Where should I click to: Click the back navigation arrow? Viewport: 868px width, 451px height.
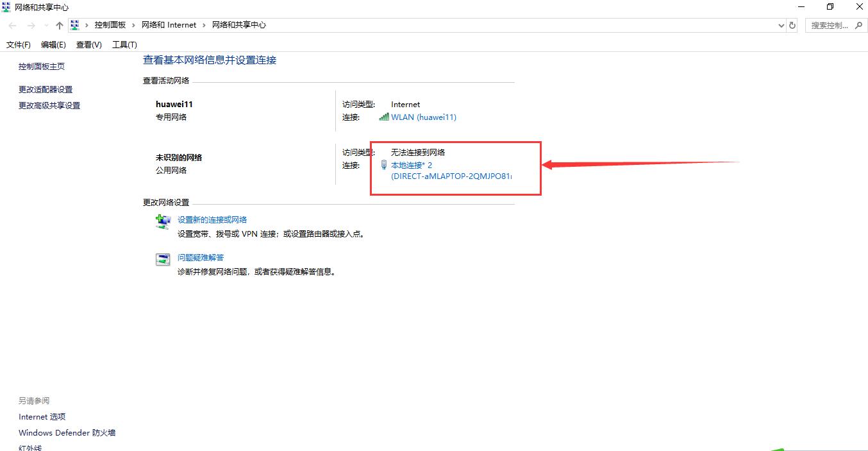point(12,25)
